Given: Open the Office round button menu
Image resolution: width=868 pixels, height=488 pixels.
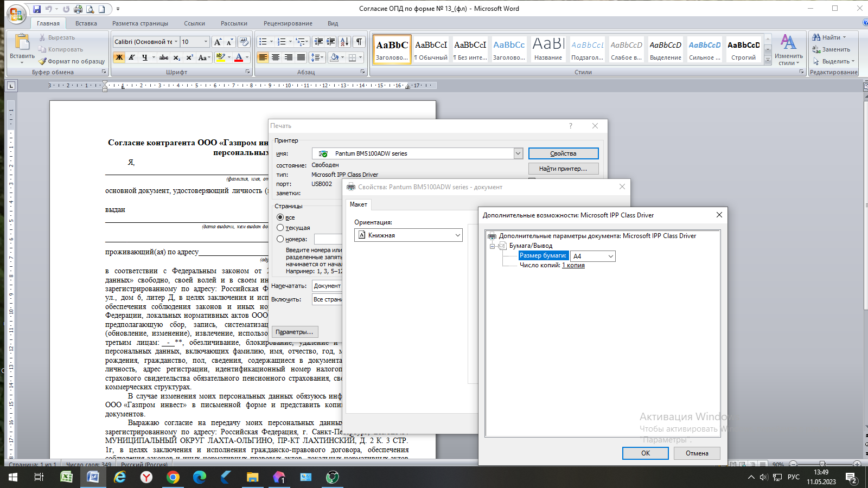Looking at the screenshot, I should coord(17,14).
